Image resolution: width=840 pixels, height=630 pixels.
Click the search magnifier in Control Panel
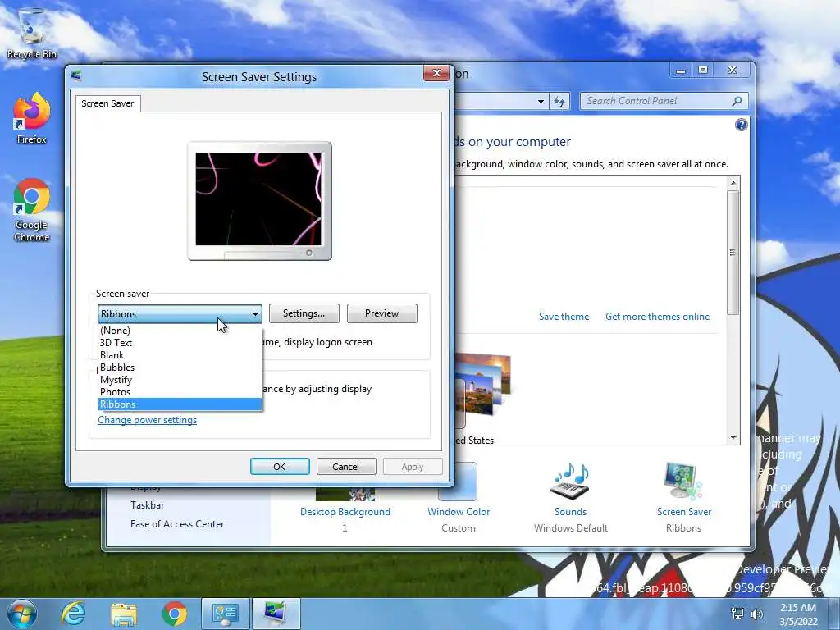click(737, 101)
